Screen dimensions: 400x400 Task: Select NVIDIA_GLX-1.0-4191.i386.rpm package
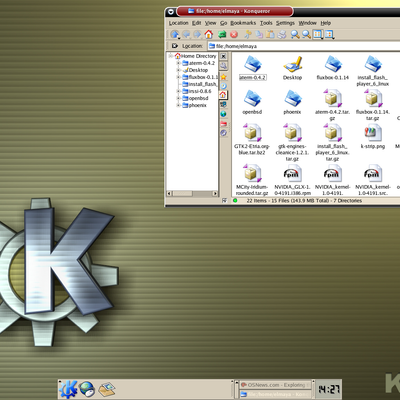coord(292,173)
